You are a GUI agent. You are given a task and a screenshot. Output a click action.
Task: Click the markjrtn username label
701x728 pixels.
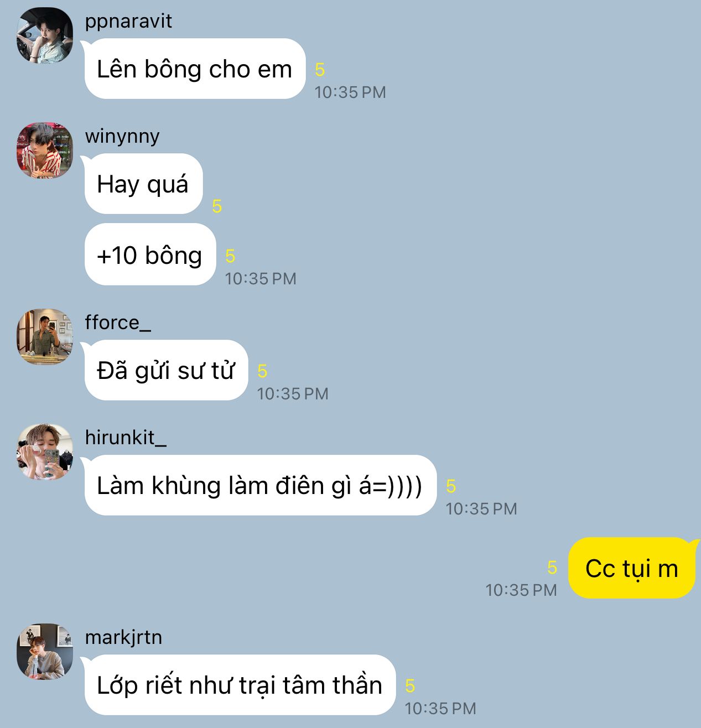[x=123, y=637]
